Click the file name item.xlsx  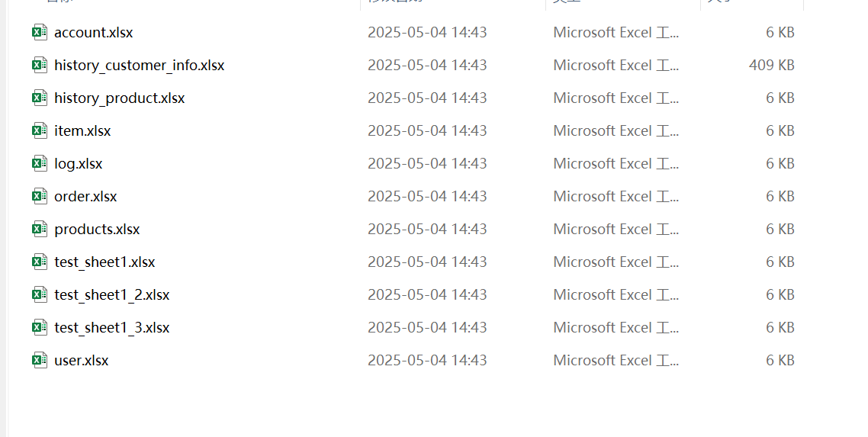(82, 130)
